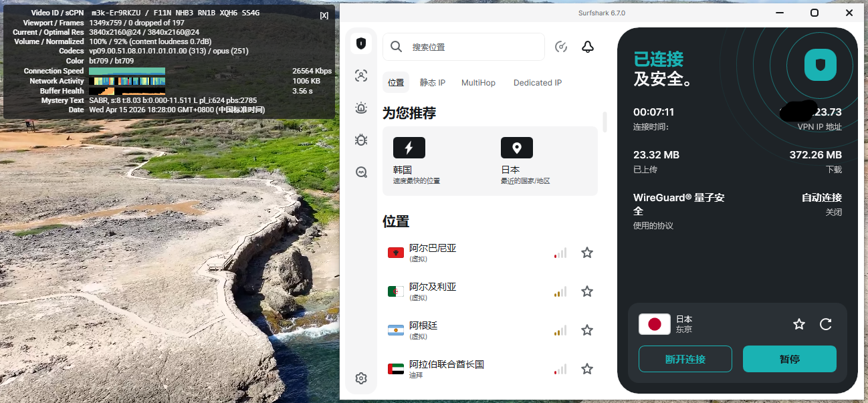This screenshot has width=868, height=403.
Task: Click the 23.32 MB upload value
Action: click(x=656, y=155)
